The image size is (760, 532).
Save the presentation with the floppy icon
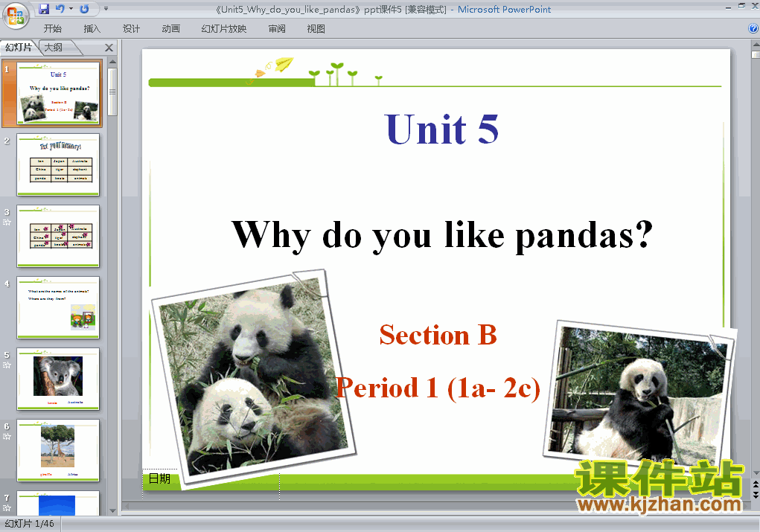point(44,9)
